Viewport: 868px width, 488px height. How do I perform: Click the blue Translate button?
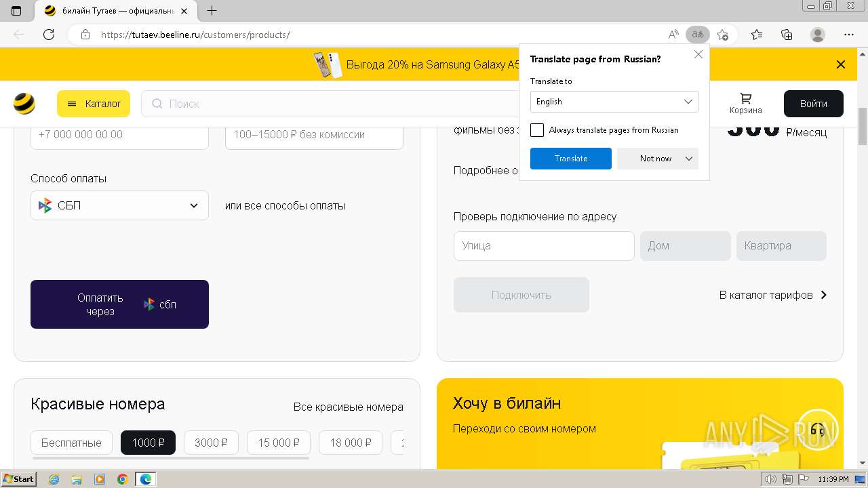click(571, 159)
